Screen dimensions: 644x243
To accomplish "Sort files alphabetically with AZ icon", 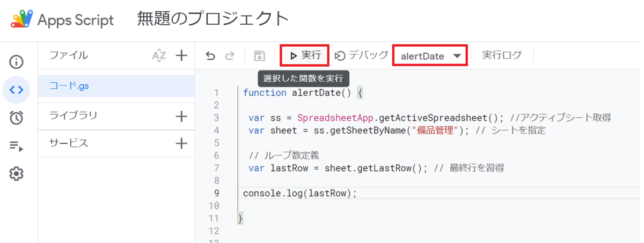I will pyautogui.click(x=159, y=55).
